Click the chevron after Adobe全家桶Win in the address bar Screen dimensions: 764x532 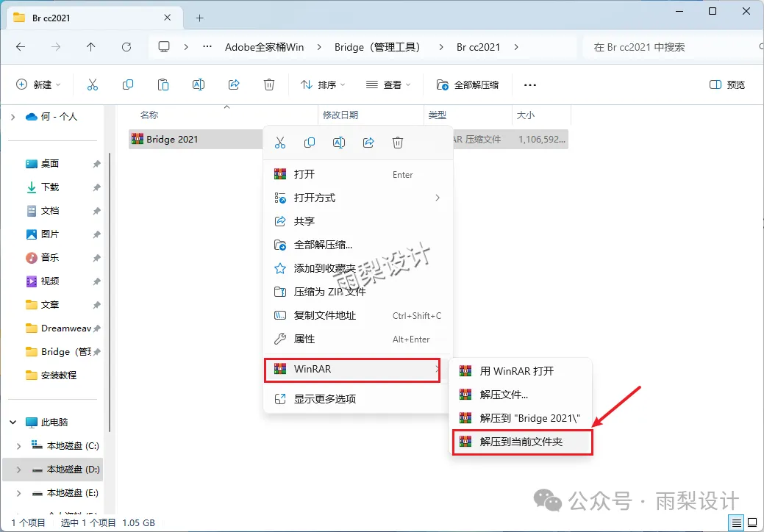point(319,47)
